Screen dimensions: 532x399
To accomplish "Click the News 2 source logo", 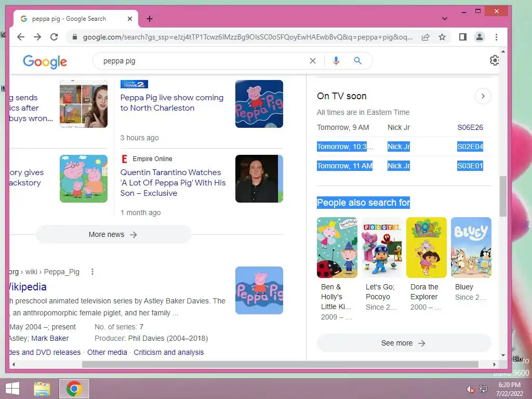I will (x=134, y=84).
